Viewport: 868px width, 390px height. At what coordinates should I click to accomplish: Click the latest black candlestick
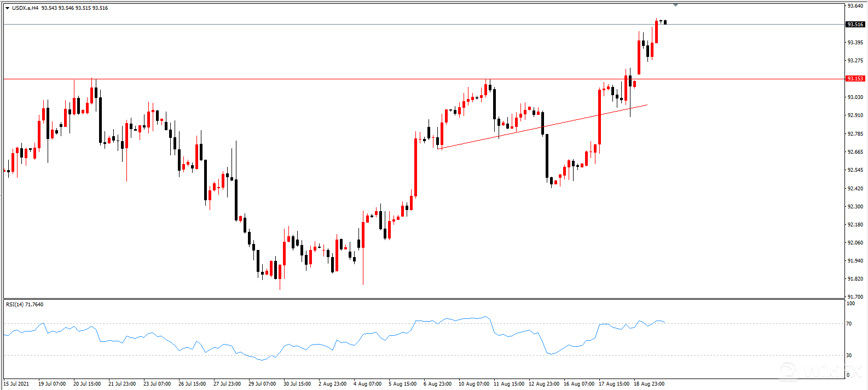click(x=665, y=22)
